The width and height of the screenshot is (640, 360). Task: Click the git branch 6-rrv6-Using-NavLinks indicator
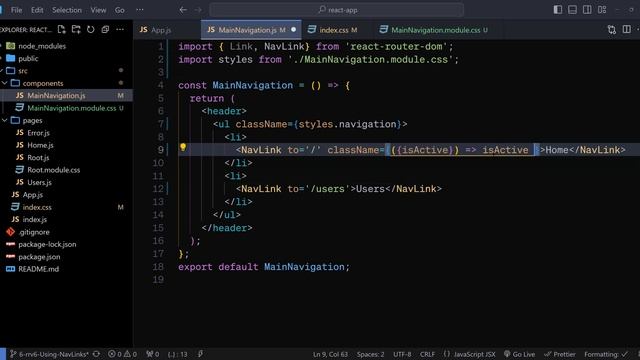coord(49,354)
